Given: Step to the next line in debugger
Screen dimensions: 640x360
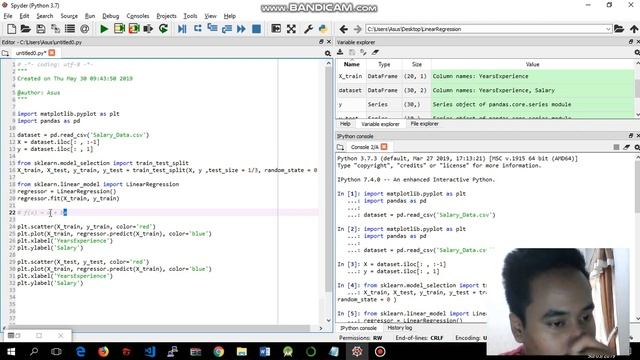Looking at the screenshot, I should [198, 29].
